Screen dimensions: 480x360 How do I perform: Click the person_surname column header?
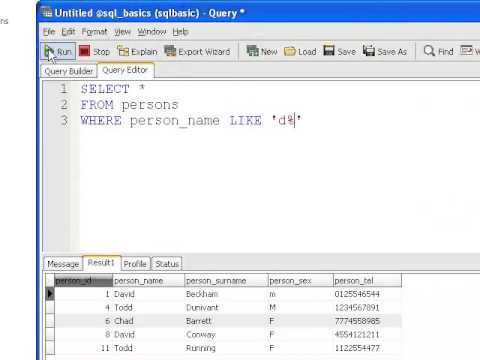tap(226, 281)
